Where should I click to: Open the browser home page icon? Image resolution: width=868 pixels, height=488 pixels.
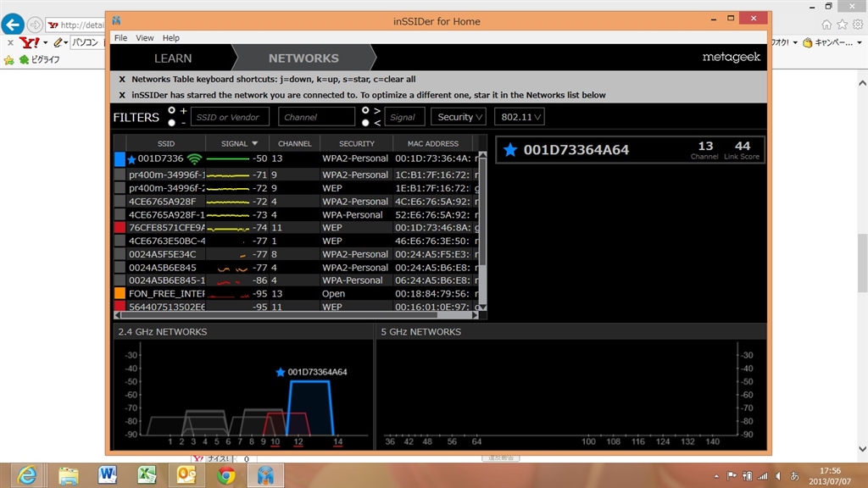pos(826,25)
